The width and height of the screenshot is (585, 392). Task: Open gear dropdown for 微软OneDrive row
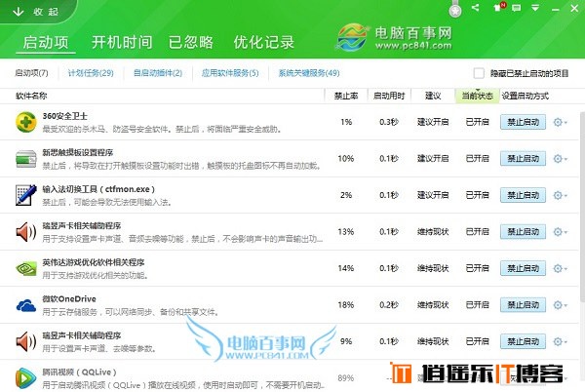(561, 305)
